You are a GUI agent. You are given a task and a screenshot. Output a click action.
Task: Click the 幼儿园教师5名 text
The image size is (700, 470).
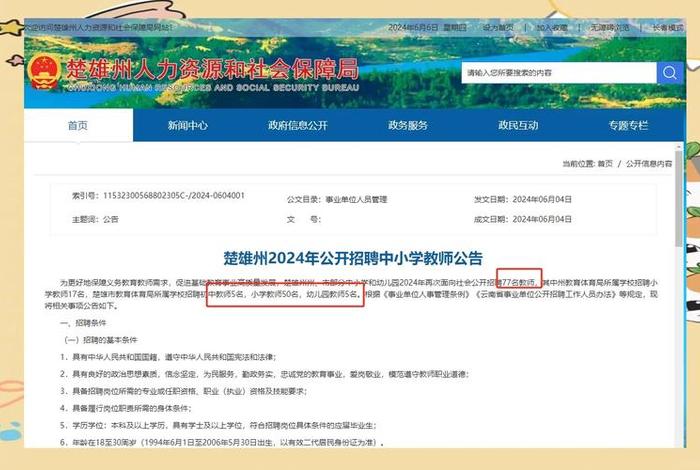click(x=332, y=295)
